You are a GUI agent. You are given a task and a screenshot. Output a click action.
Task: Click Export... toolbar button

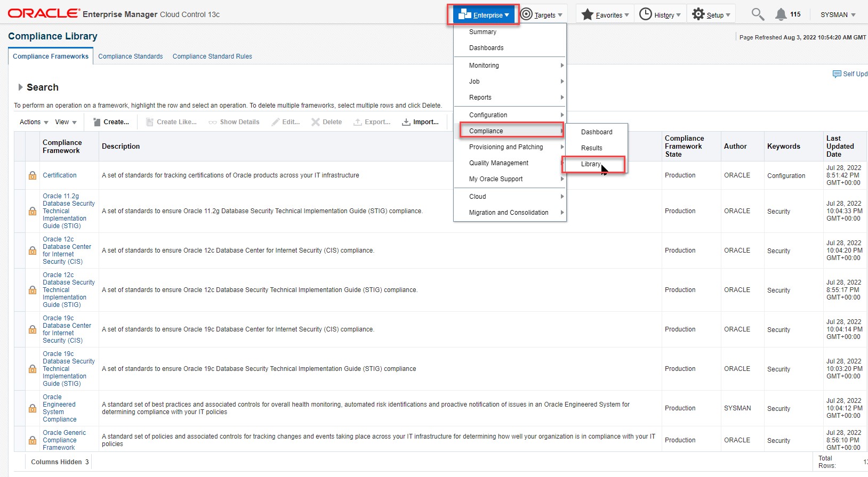click(372, 122)
